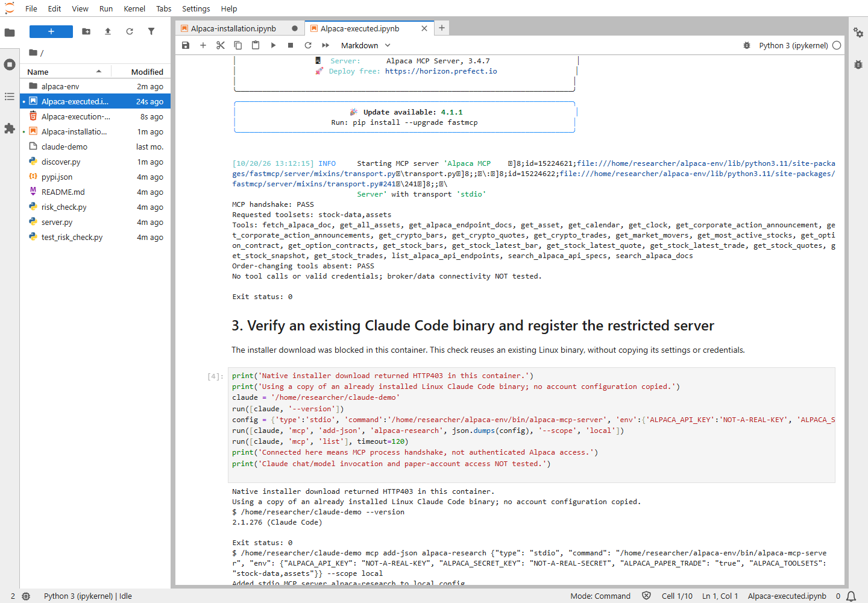Restart kernel and run all cells
The height and width of the screenshot is (603, 868).
[x=325, y=45]
